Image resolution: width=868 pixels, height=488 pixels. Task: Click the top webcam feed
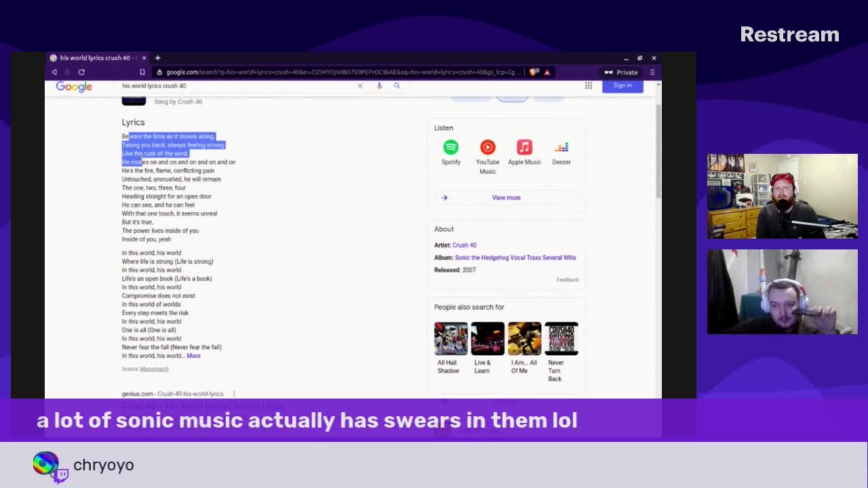click(x=782, y=197)
